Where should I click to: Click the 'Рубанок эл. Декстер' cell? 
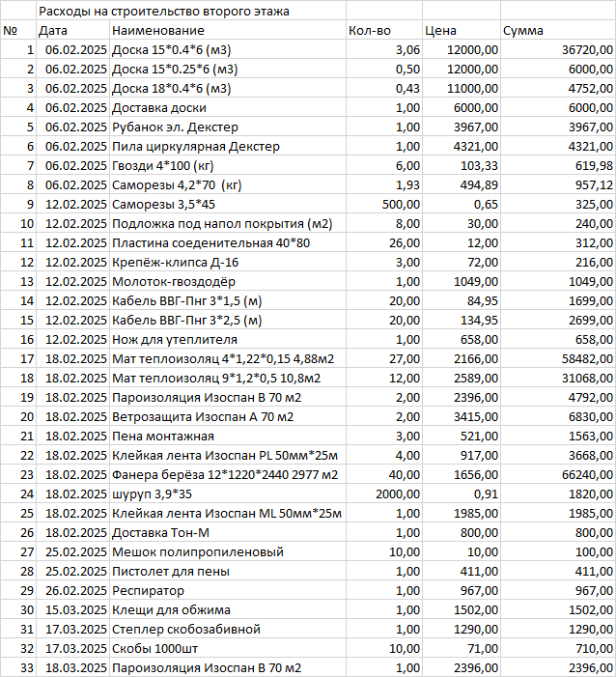click(x=161, y=127)
